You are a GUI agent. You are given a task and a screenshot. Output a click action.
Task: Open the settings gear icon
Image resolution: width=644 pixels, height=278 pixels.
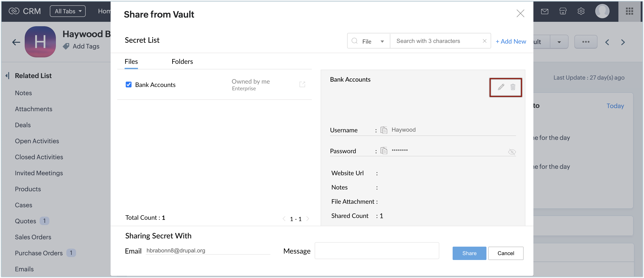[581, 11]
